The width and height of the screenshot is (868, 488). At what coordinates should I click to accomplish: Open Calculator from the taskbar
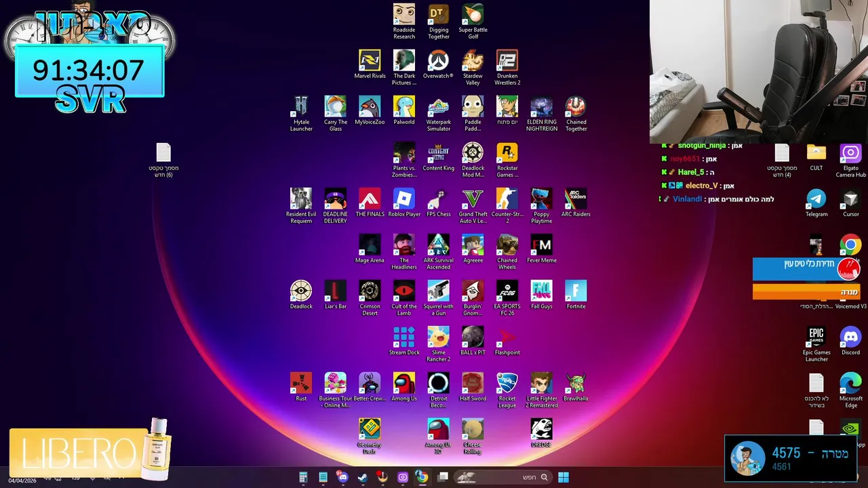[x=303, y=477]
